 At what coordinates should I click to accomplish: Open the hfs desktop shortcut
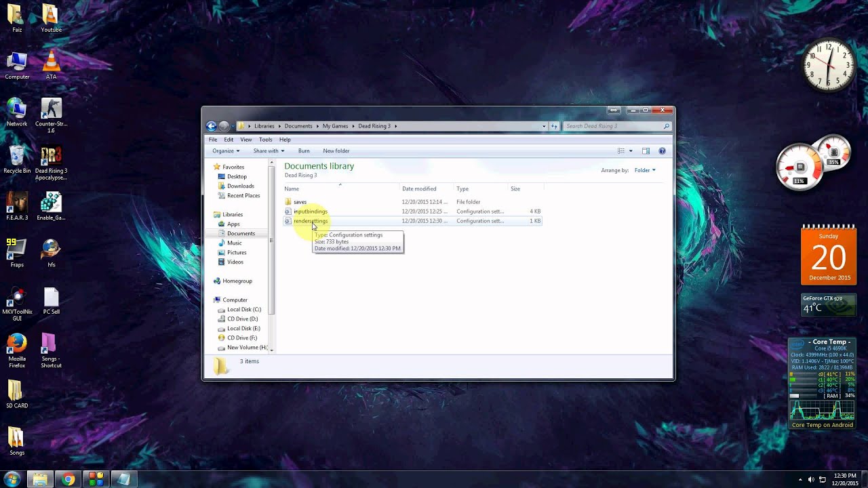[x=51, y=253]
